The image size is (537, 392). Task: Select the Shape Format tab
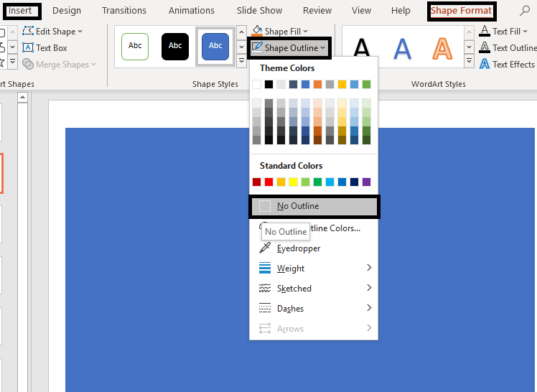pos(462,11)
